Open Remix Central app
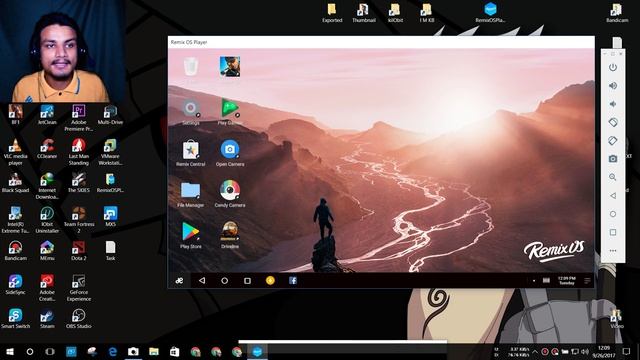Viewport: 640px width, 360px height. coord(191,153)
